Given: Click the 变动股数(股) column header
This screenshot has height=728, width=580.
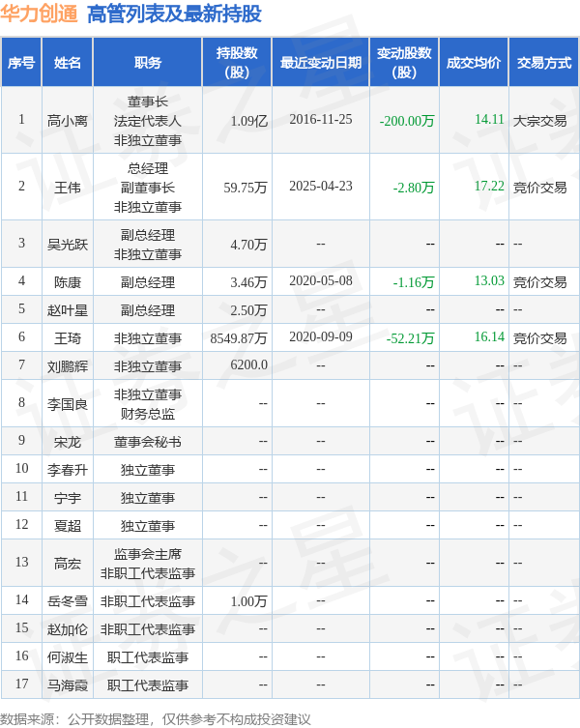Looking at the screenshot, I should pos(404,62).
